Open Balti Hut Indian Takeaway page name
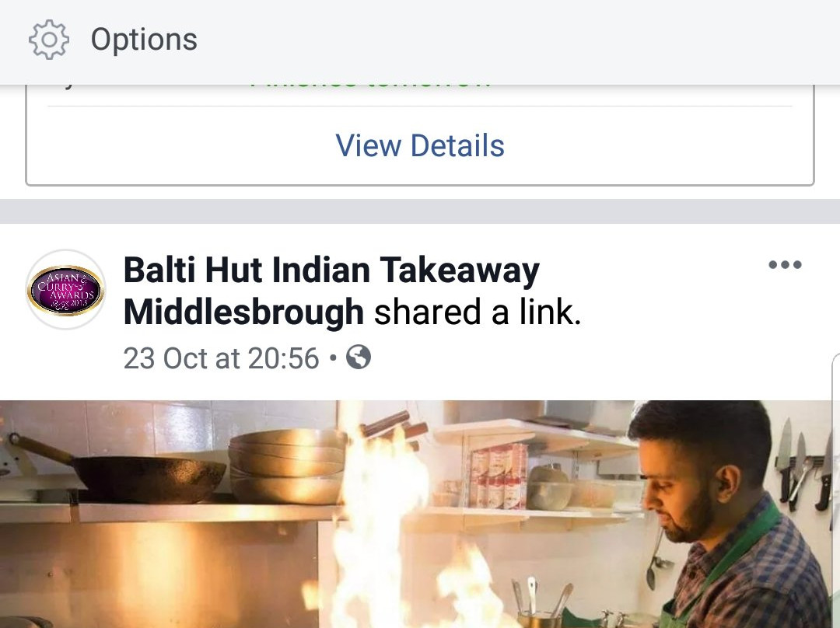 click(x=331, y=270)
